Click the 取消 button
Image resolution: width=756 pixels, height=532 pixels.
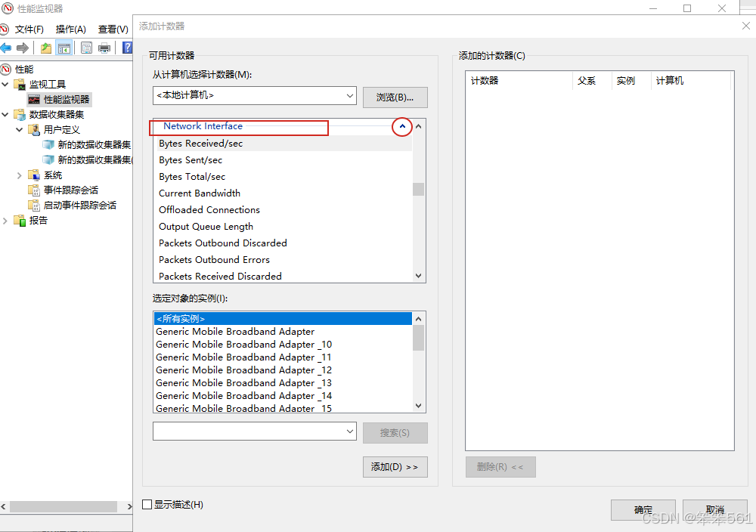pos(715,510)
